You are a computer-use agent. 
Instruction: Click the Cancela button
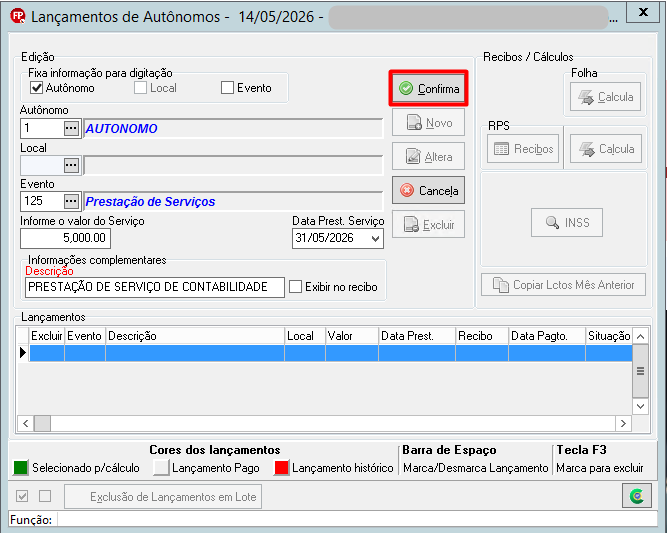pos(428,190)
